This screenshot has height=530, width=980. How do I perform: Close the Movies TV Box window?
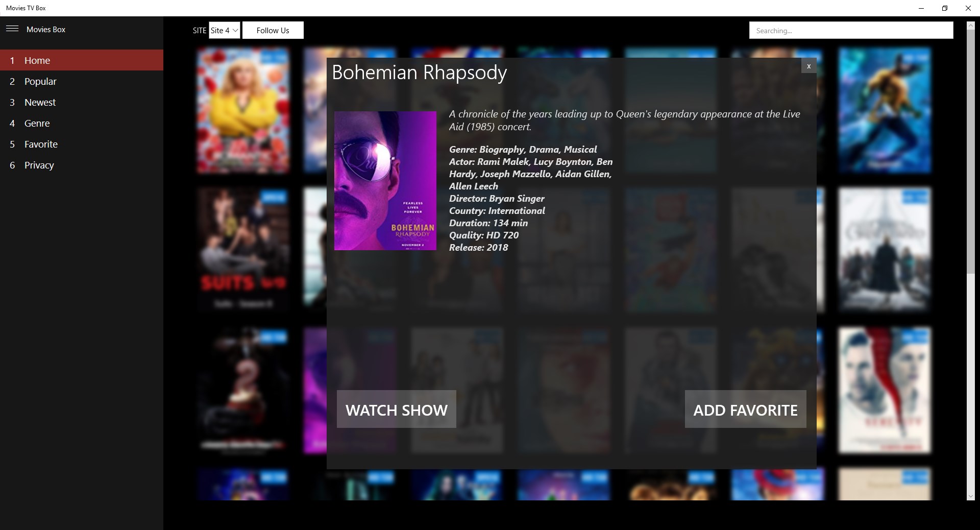pos(968,8)
